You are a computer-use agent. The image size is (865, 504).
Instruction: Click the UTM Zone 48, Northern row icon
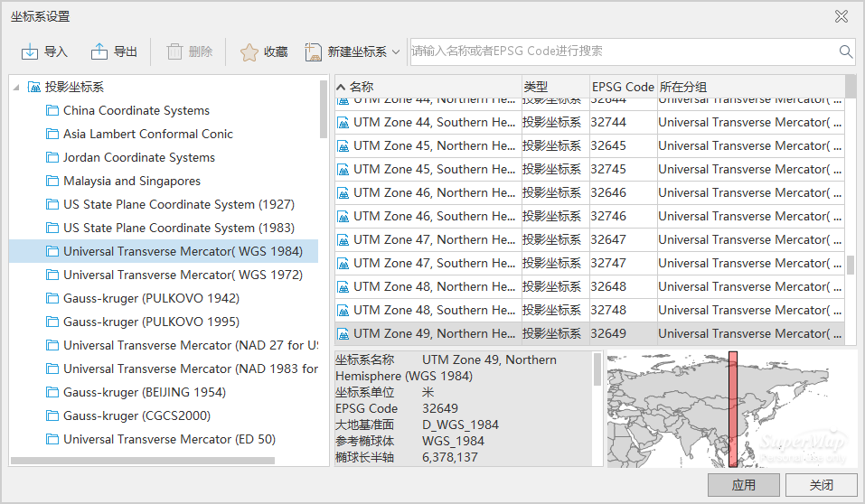point(343,286)
